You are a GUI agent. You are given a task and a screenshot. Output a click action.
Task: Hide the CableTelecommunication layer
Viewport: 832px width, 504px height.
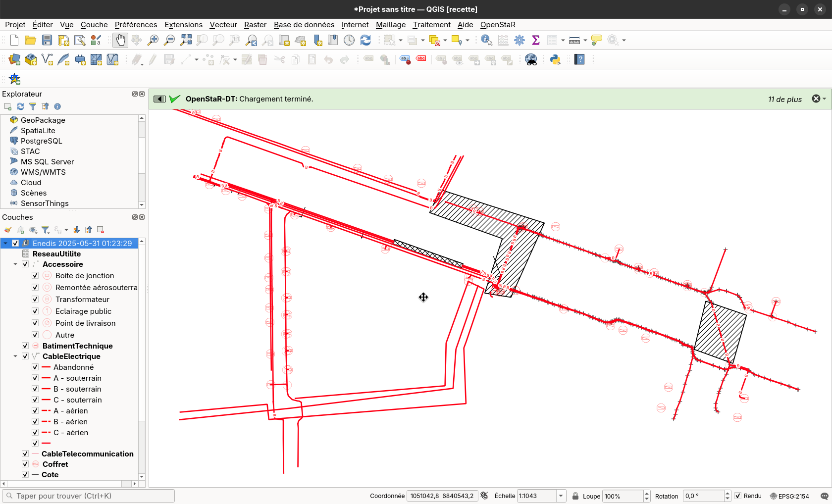point(25,454)
